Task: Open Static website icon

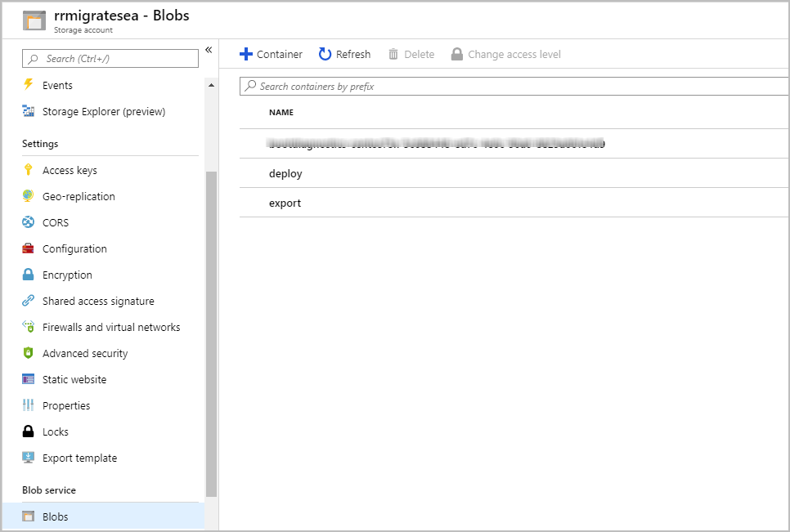Action: pyautogui.click(x=29, y=379)
